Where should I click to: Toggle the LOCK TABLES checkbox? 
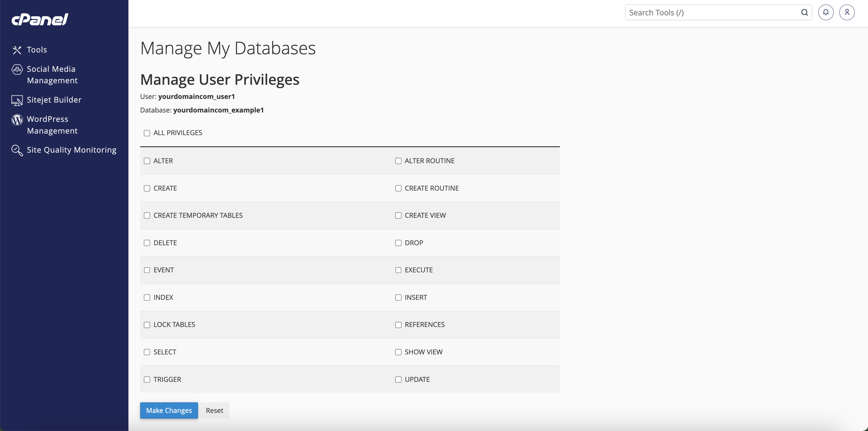click(147, 325)
